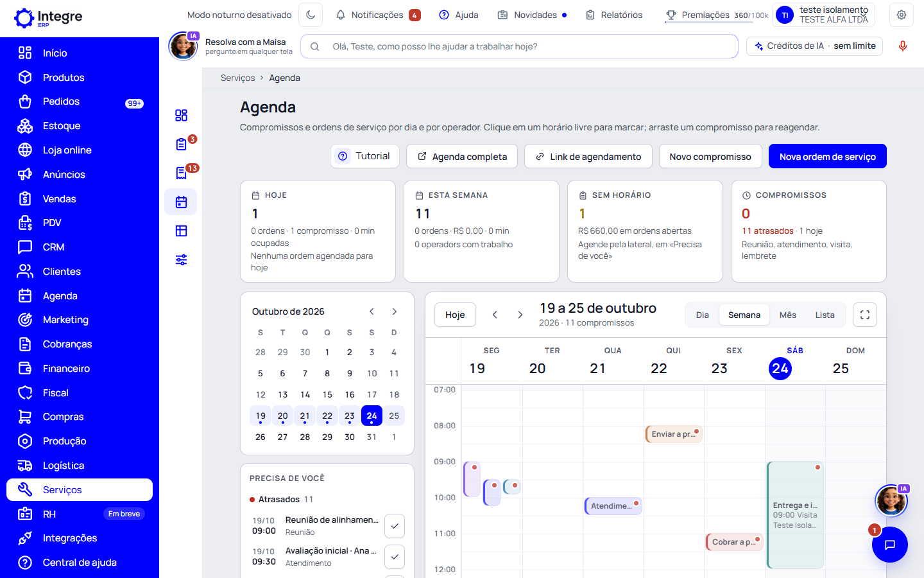The image size is (924, 578).
Task: Open the settings gear icon
Action: 902,15
